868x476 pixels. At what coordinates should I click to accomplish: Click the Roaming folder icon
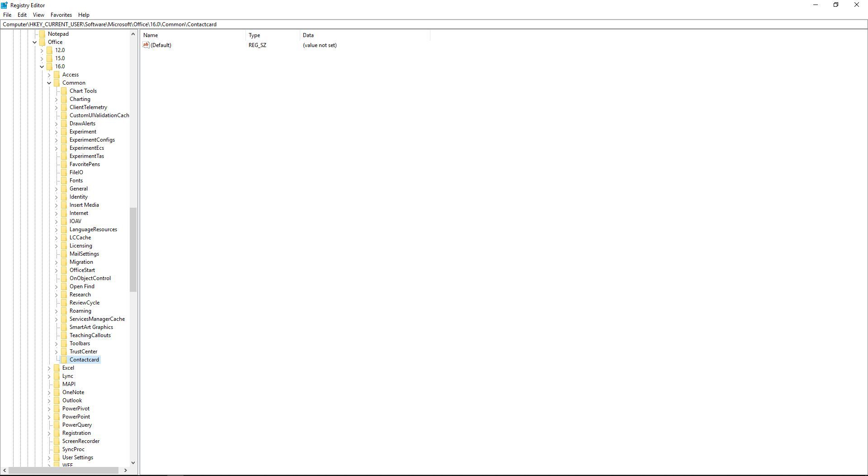64,311
